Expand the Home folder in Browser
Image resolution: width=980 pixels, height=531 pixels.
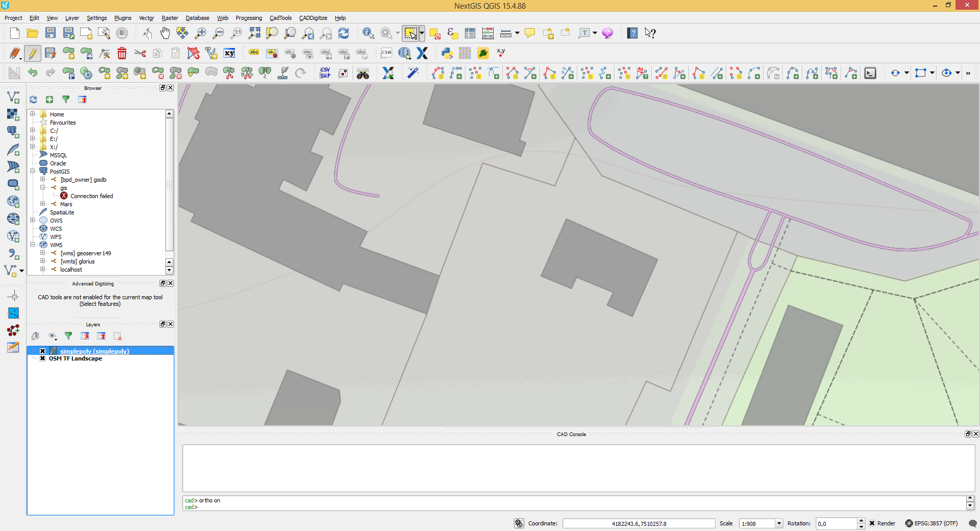pos(33,114)
